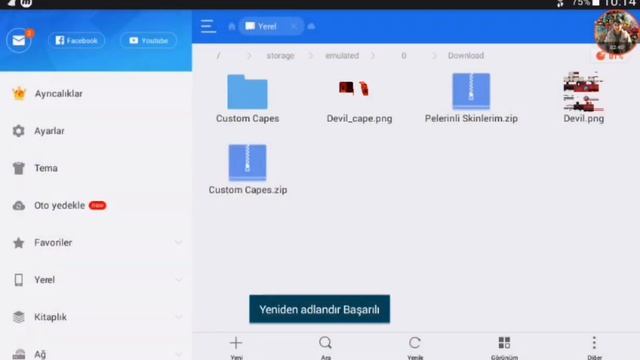Navigate to emulated in breadcrumb
The width and height of the screenshot is (640, 360).
click(x=342, y=56)
